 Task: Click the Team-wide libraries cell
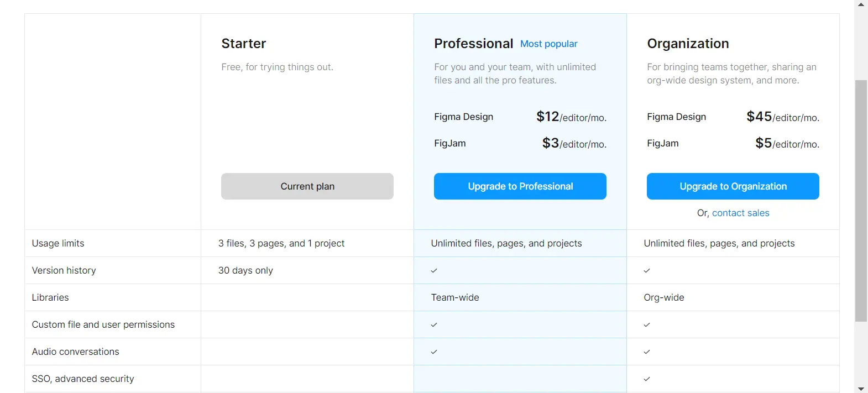pos(455,297)
